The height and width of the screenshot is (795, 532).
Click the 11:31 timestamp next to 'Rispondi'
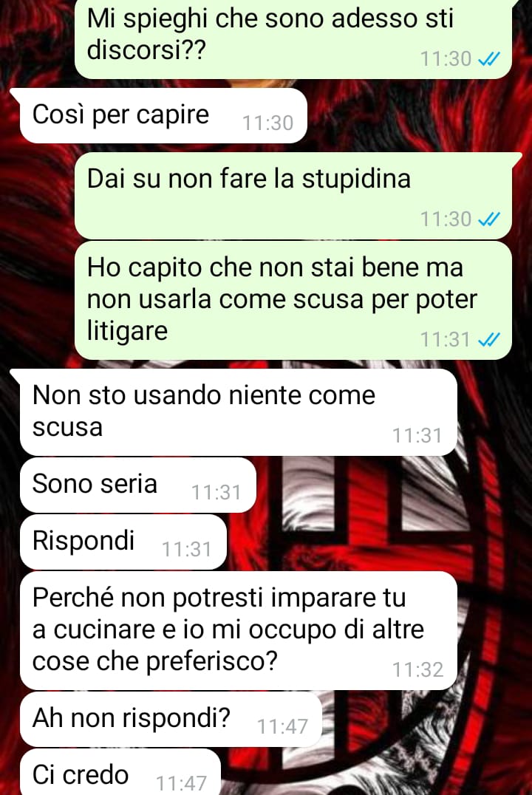[x=187, y=549]
